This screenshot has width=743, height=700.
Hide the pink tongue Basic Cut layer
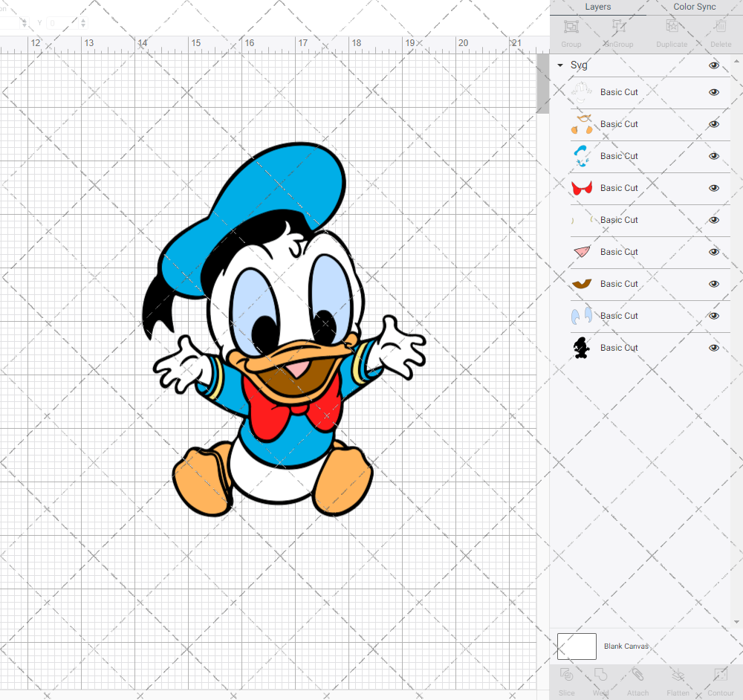[x=713, y=252]
